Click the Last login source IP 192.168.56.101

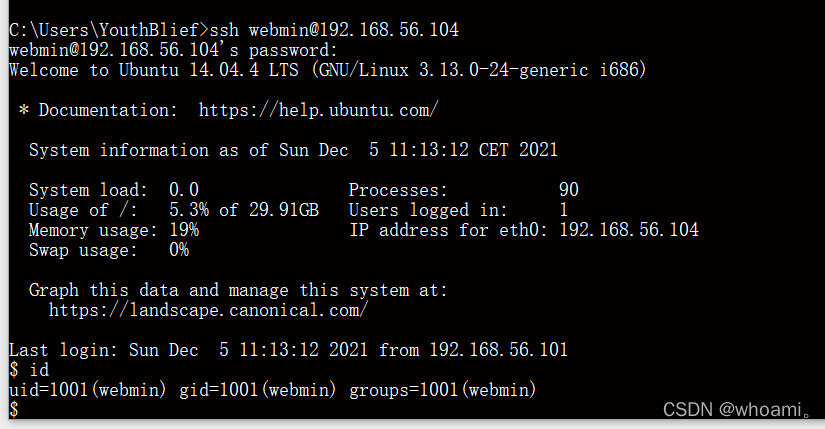click(x=499, y=350)
